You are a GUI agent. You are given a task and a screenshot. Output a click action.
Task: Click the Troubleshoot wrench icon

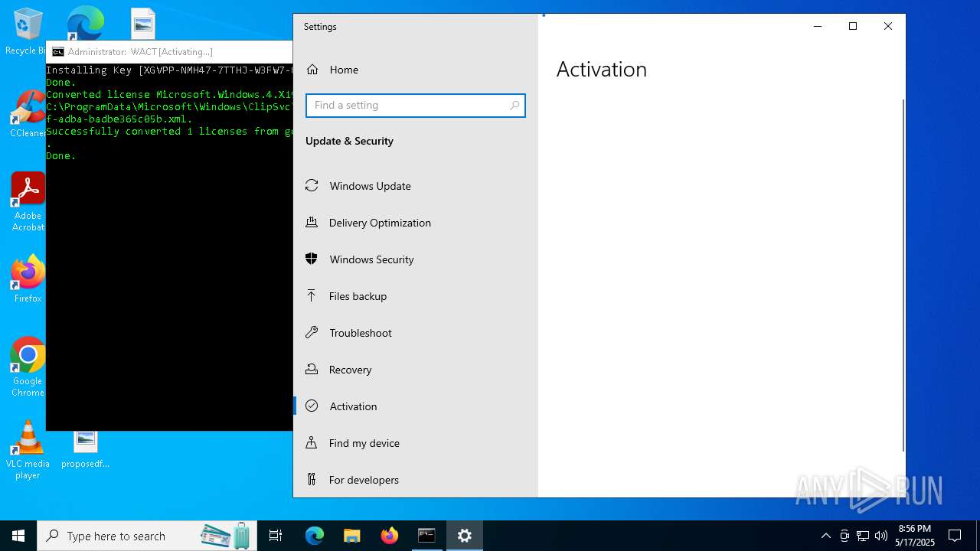(x=312, y=333)
